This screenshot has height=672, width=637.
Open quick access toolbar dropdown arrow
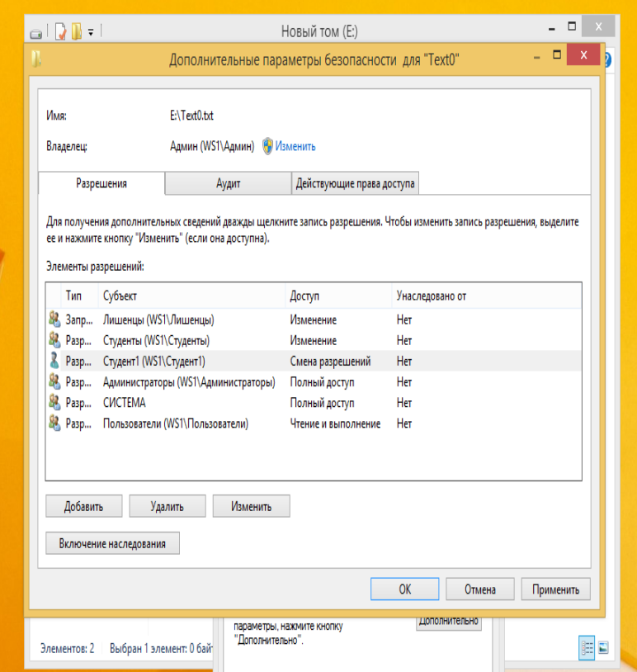click(91, 32)
